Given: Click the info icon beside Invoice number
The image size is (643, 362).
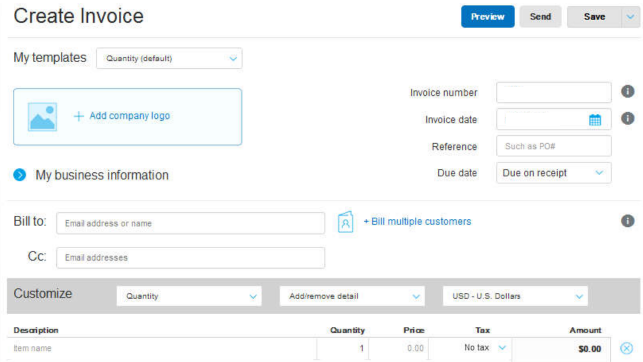Looking at the screenshot, I should [627, 91].
